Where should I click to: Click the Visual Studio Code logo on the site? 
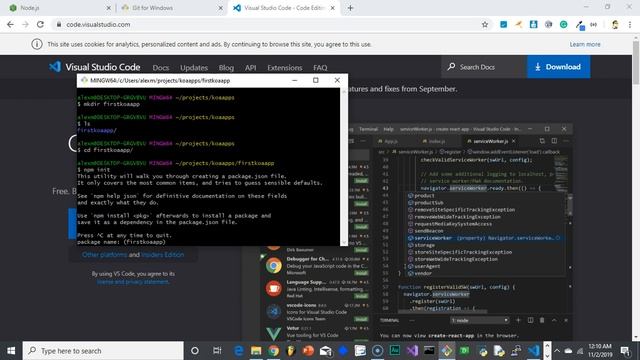[x=95, y=67]
